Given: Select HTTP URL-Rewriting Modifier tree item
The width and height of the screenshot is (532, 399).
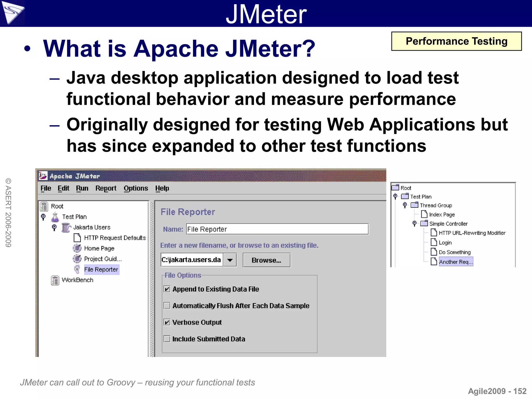Looking at the screenshot, I should coord(472,233).
